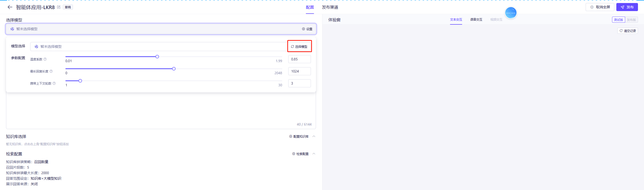Viewport: 644px width, 190px height.
Task: Go back with the left arrow icon
Action: (10, 7)
